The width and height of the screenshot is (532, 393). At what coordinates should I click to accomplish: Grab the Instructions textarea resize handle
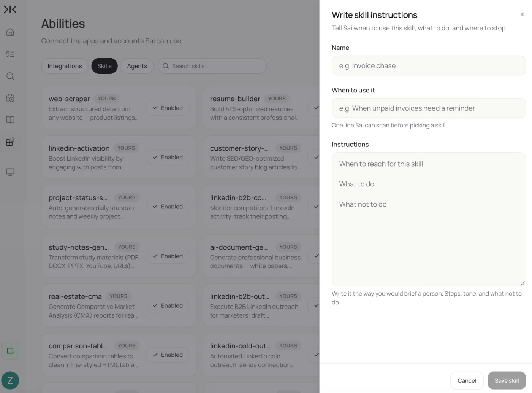[523, 283]
